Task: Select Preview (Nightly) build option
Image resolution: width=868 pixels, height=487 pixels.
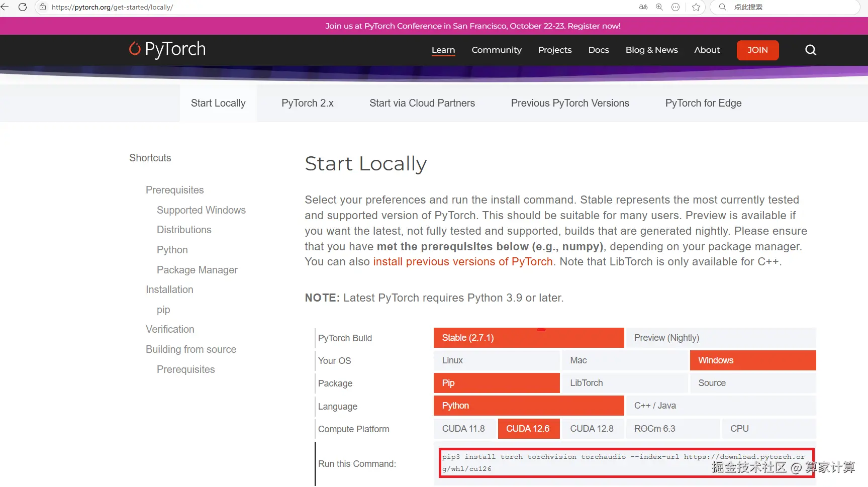Action: [721, 338]
